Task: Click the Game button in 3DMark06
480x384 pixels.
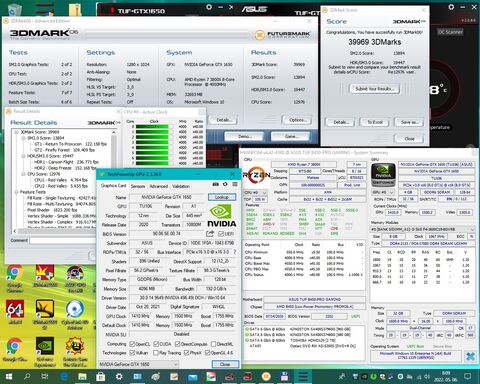Action: coord(290,136)
